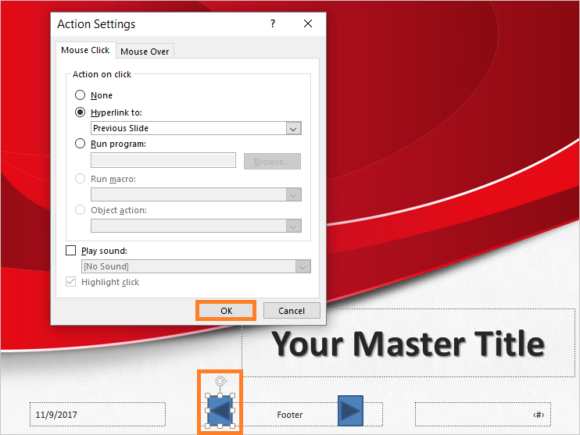The image size is (580, 435).
Task: Close the Action Settings dialog
Action: pyautogui.click(x=308, y=24)
